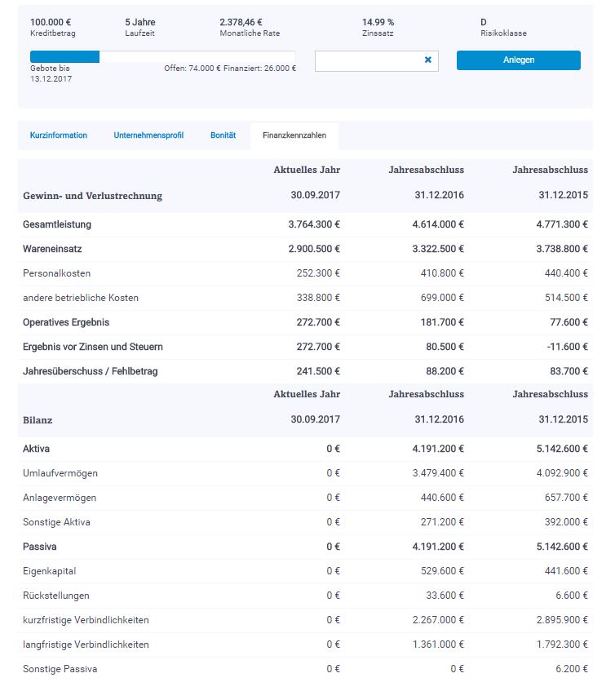Click the Personalkosten row label
The image size is (615, 700).
56,273
